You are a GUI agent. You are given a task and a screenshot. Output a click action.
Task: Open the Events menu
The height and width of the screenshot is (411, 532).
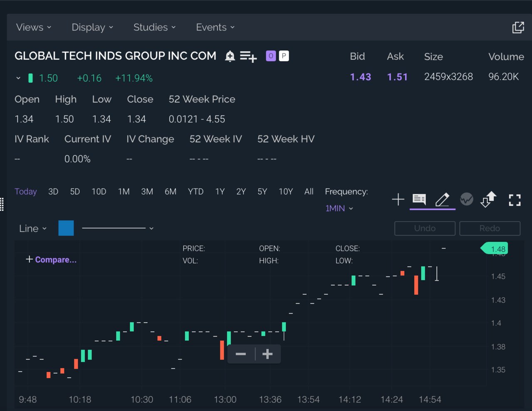(215, 27)
